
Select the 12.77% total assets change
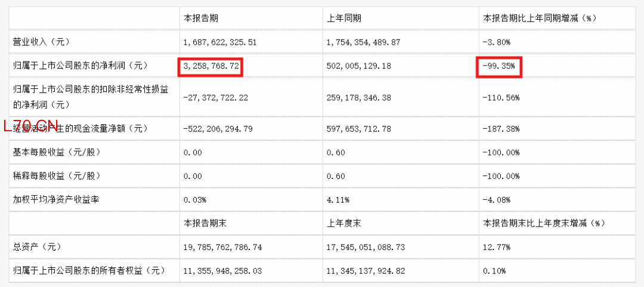(x=496, y=246)
